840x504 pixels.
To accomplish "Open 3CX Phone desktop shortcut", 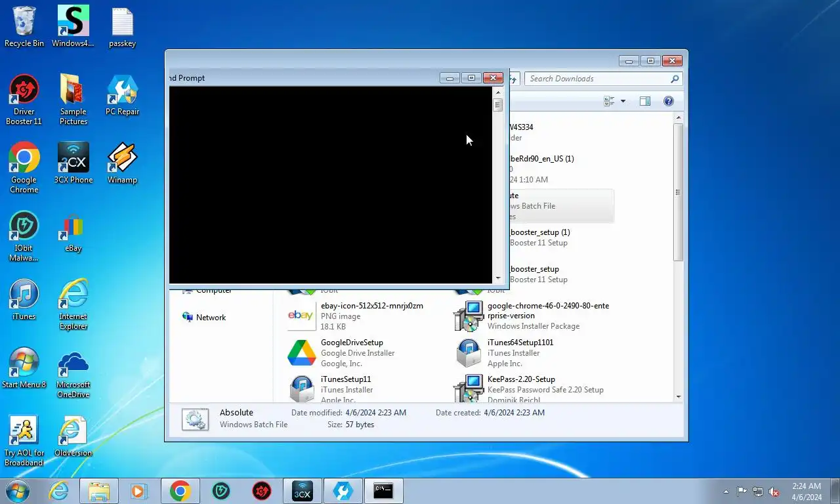I will [x=73, y=163].
